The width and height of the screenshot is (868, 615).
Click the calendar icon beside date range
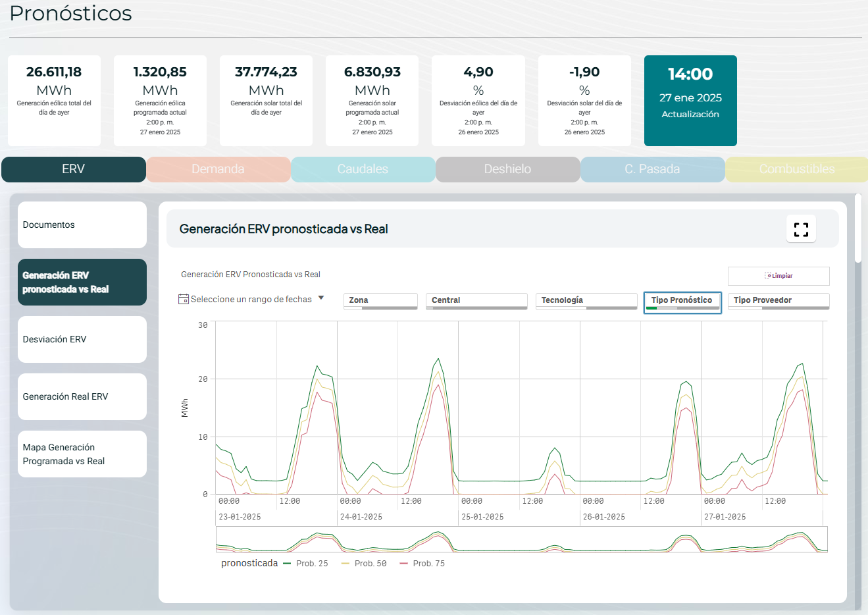[184, 299]
